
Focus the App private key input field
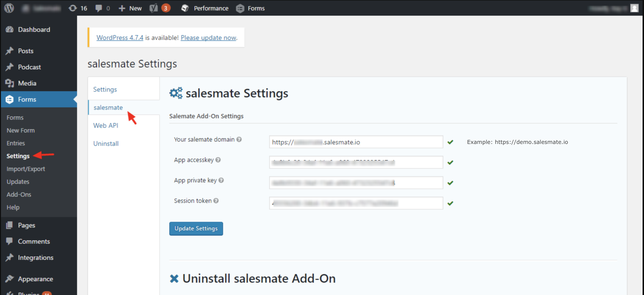coord(356,183)
